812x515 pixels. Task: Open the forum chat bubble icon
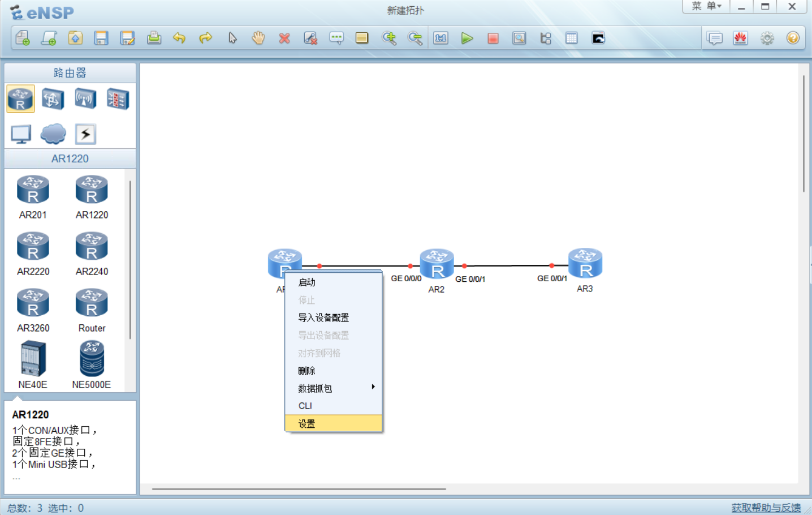pos(715,38)
